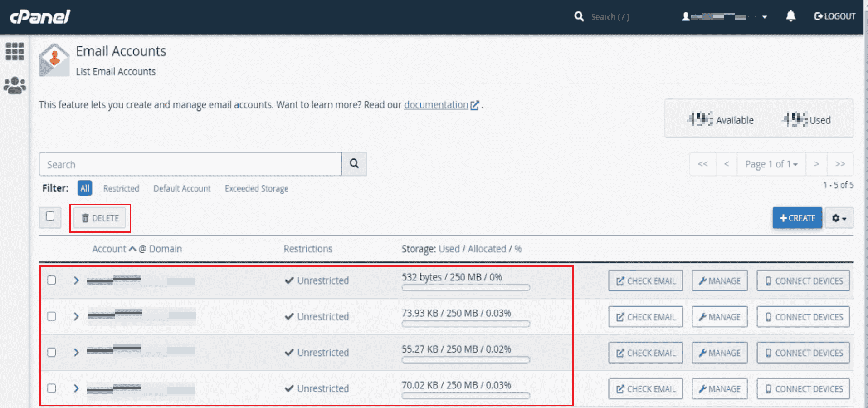Viewport: 868px width, 408px height.
Task: Click the cPanel logo
Action: click(40, 17)
